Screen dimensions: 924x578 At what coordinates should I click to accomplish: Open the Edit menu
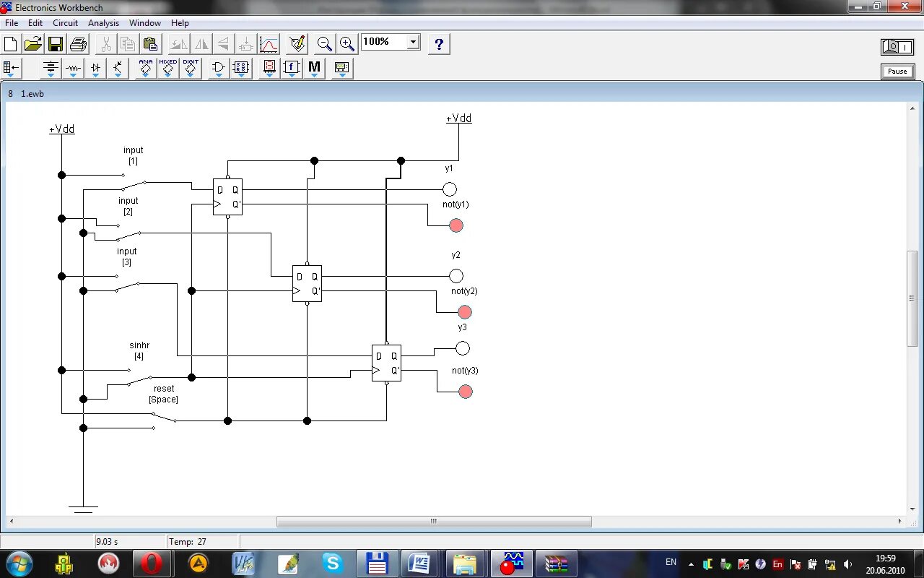35,23
